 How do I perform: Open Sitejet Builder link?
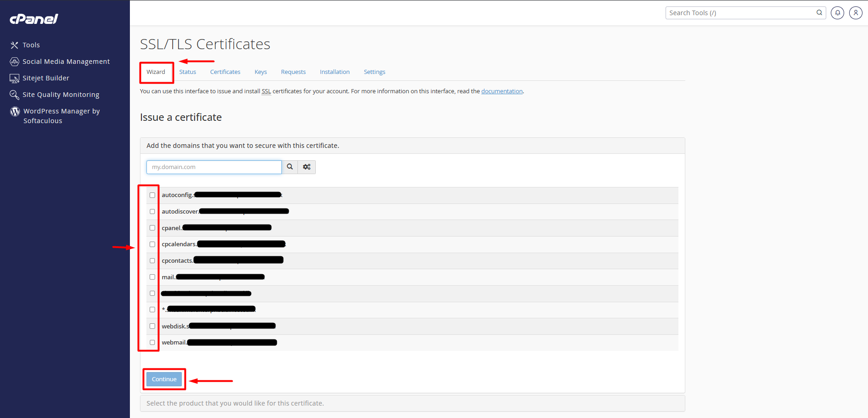click(46, 78)
